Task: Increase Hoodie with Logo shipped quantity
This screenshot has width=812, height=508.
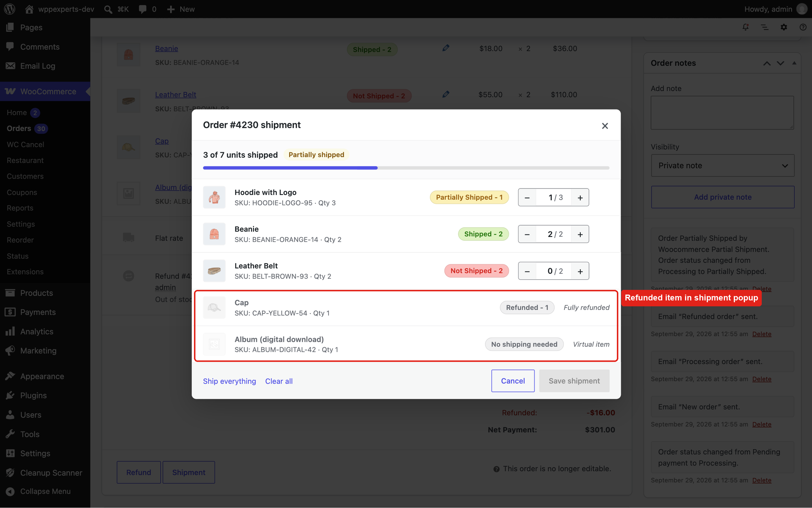Action: coord(580,198)
